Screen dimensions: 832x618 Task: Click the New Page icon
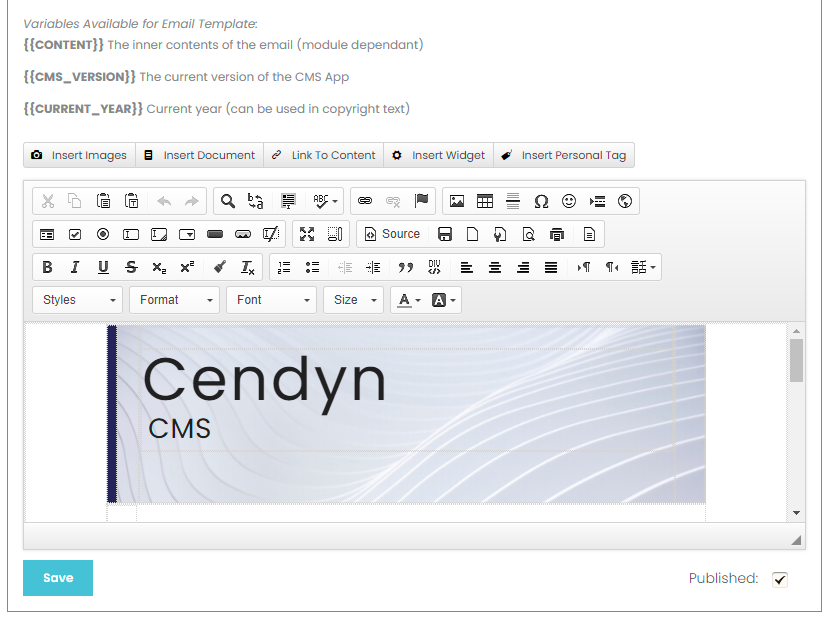pyautogui.click(x=472, y=234)
